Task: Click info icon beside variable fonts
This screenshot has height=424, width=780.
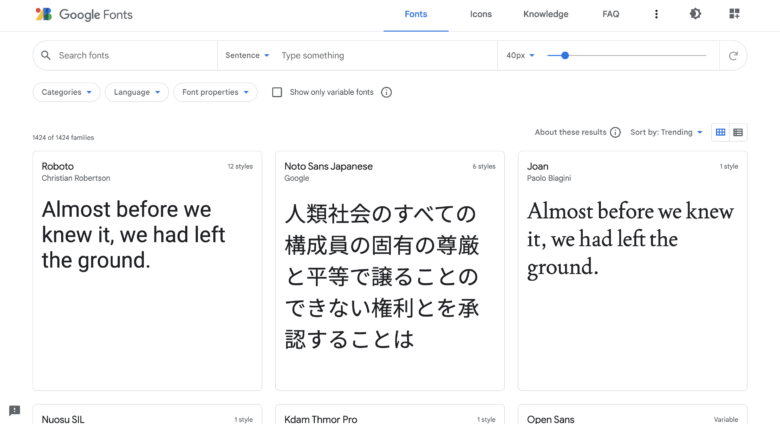Action: click(387, 92)
